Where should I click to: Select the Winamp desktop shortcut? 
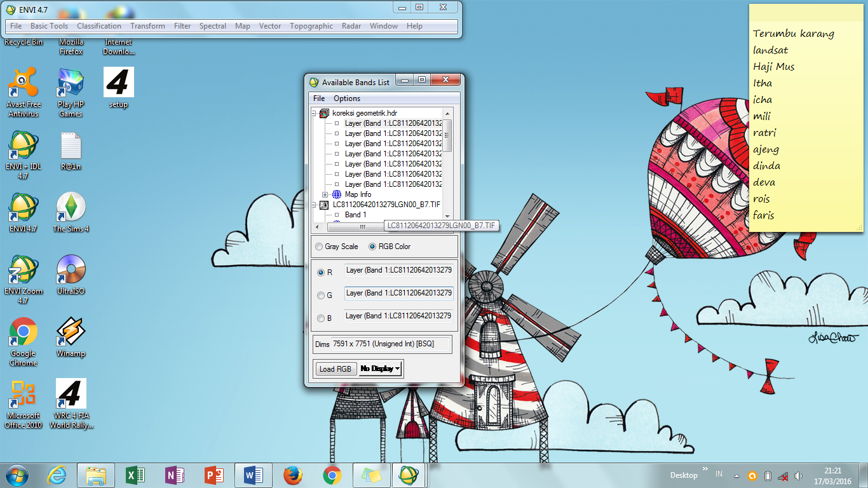click(x=71, y=337)
